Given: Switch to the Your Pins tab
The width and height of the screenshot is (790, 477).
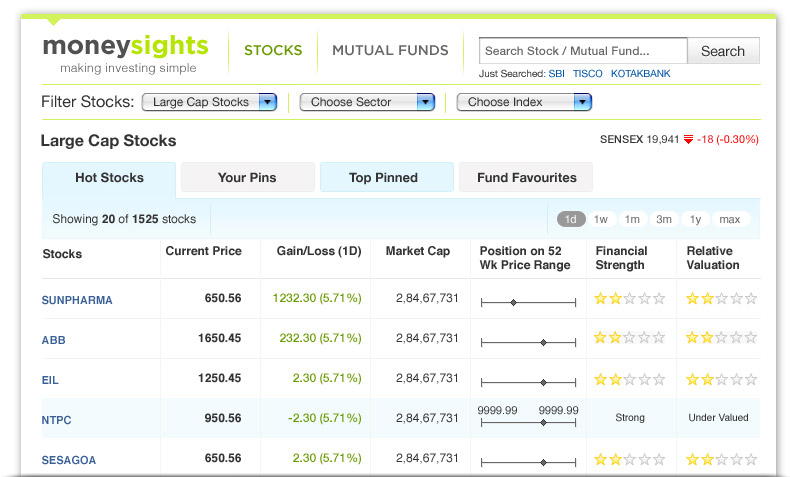Looking at the screenshot, I should [247, 177].
